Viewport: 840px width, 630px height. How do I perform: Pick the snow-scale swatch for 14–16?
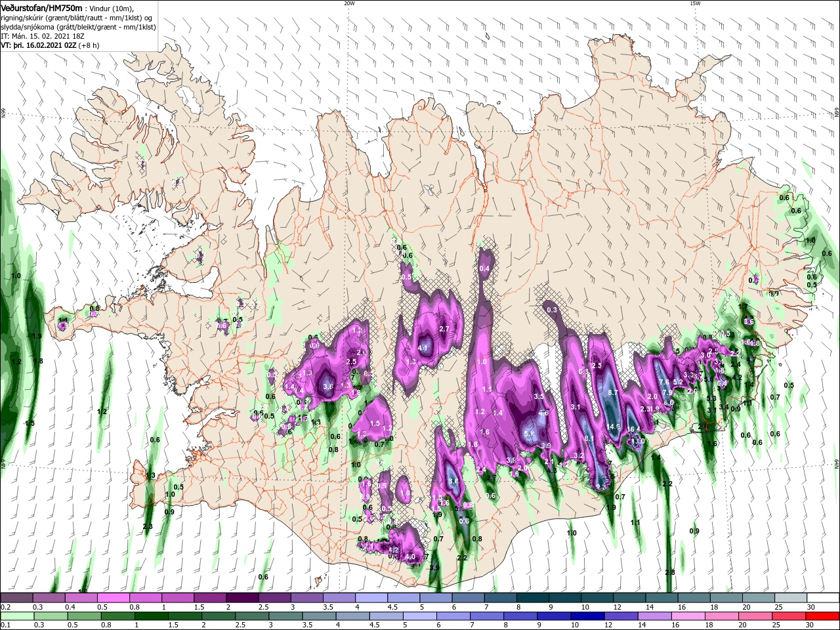click(661, 598)
